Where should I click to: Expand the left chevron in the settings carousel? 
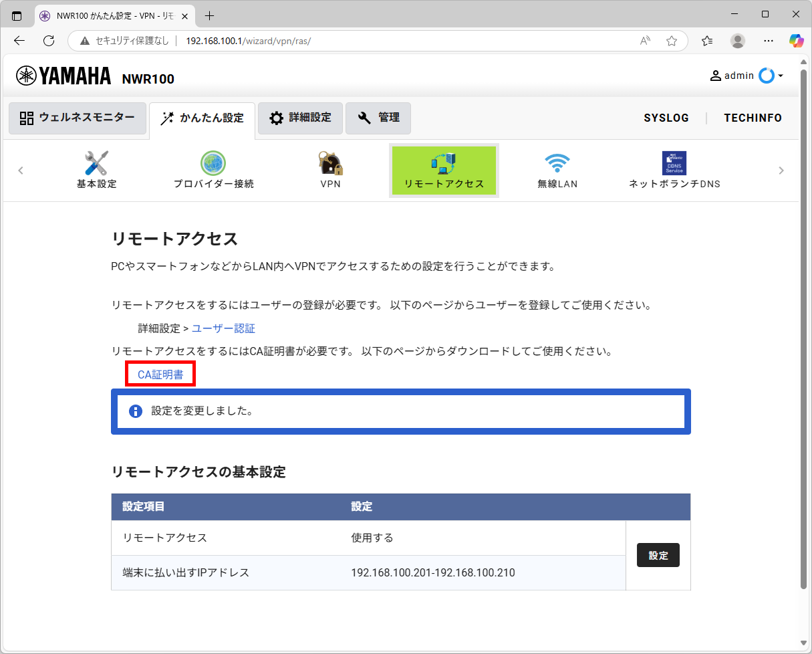(21, 171)
